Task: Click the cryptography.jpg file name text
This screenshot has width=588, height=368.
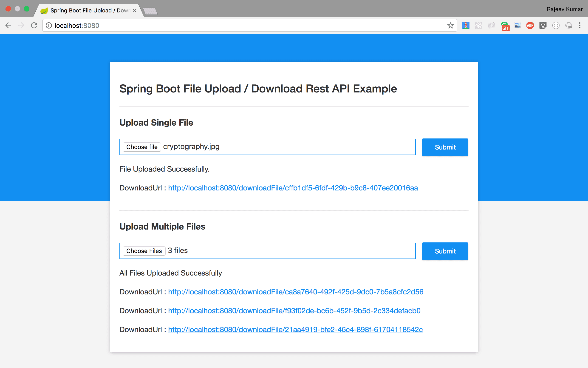Action: pos(191,147)
